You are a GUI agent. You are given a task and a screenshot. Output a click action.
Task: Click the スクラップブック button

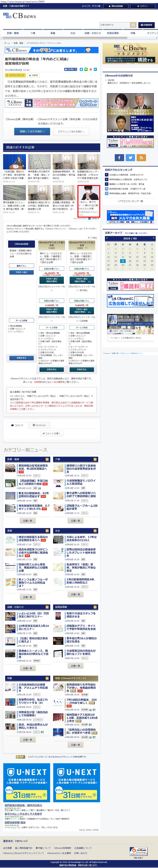pyautogui.click(x=15, y=75)
